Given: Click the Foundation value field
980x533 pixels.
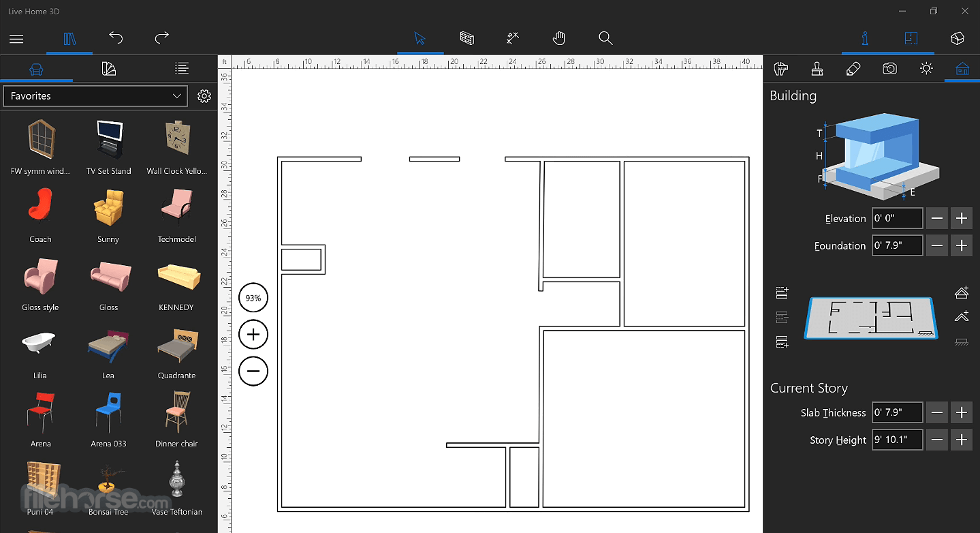Looking at the screenshot, I should tap(898, 246).
